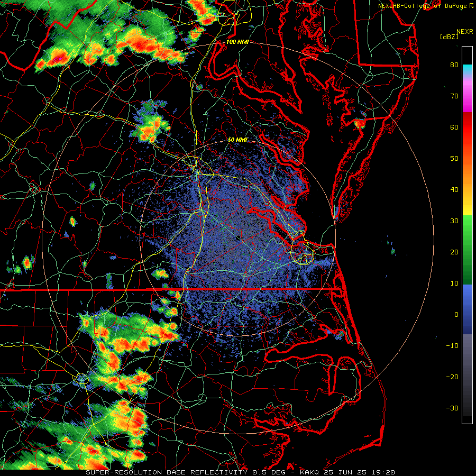Select the -10 value on dBZ scale
The image size is (476, 476).
pos(452,345)
